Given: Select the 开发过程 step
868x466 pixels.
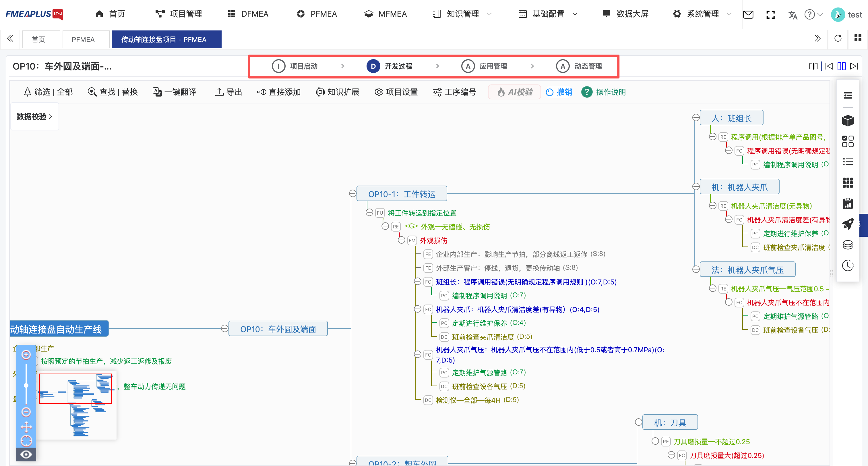Looking at the screenshot, I should point(389,66).
